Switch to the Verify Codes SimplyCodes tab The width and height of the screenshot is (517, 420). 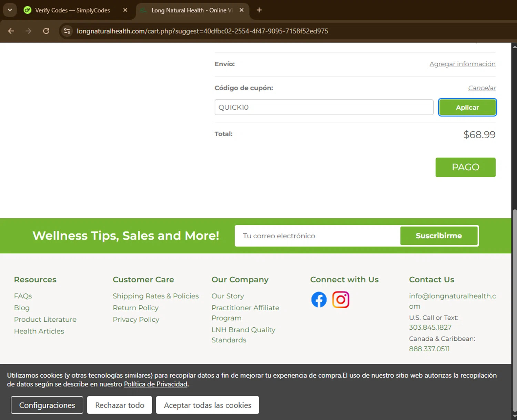[72, 10]
